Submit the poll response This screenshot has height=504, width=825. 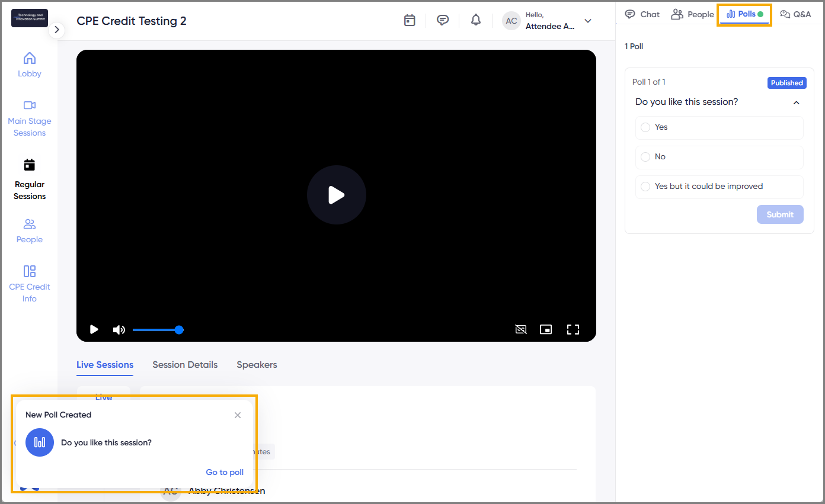(x=779, y=214)
